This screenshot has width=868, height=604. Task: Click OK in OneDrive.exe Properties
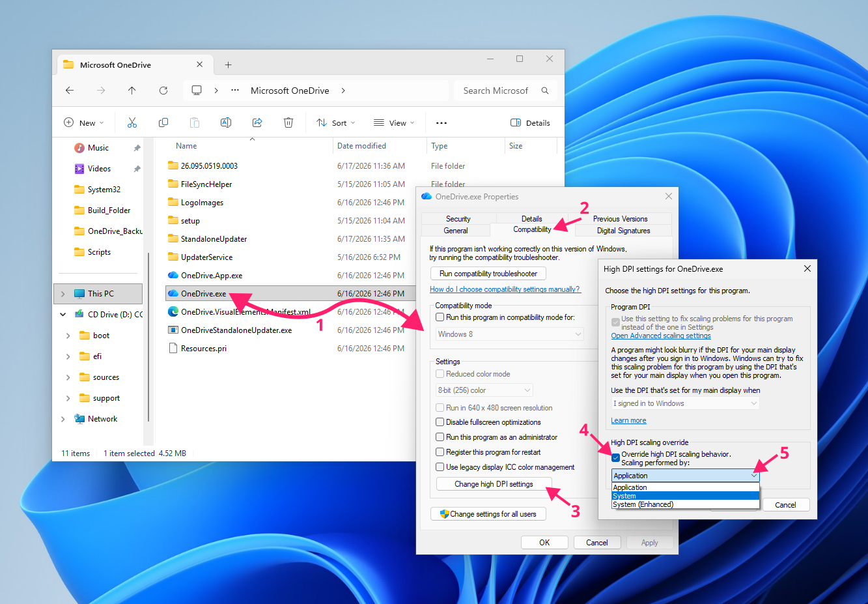544,543
